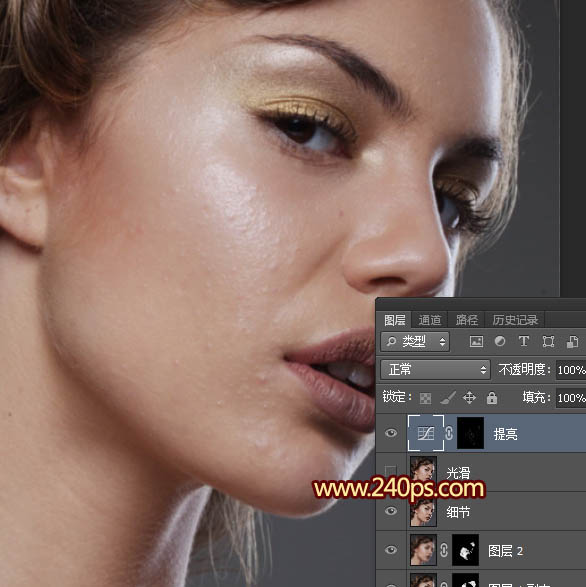Open the 类型 filter dropdown
The height and width of the screenshot is (587, 586).
415,341
